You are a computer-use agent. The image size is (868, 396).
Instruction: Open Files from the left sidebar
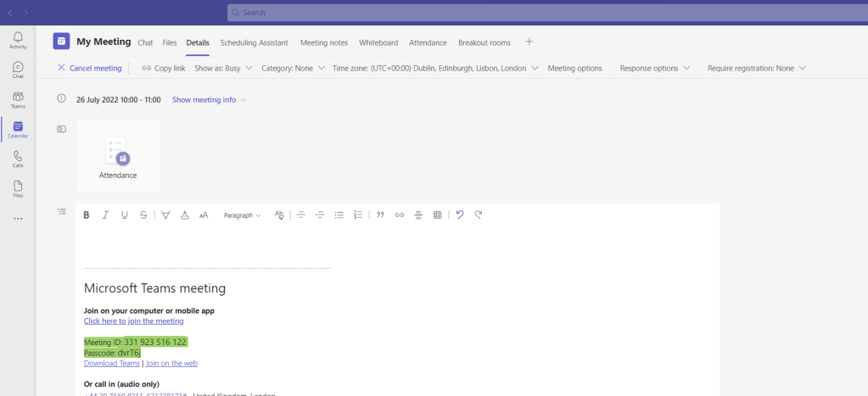coord(18,189)
